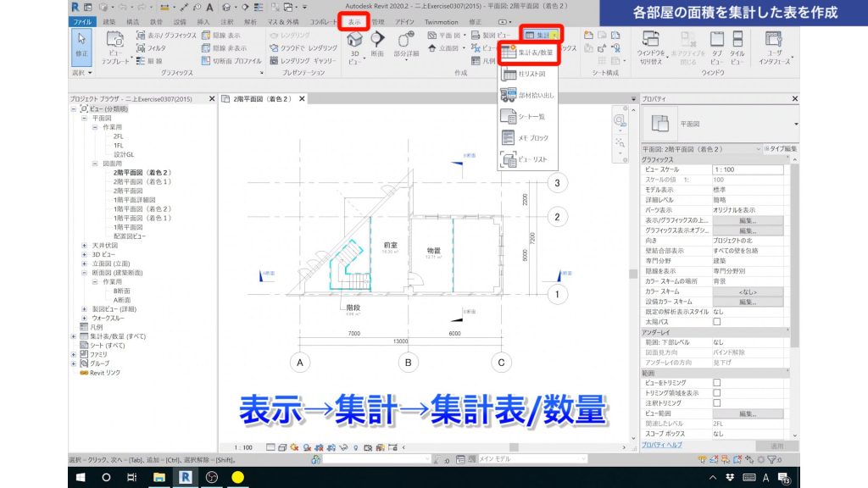Click the フィルタ icon in the Graphics panel
Viewport: 868px width, 488px height.
141,48
